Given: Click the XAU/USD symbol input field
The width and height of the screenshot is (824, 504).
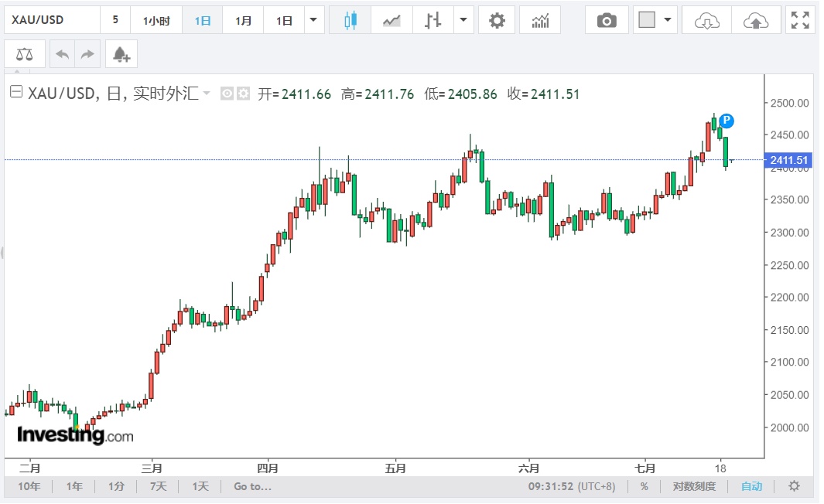Looking at the screenshot, I should coord(51,20).
